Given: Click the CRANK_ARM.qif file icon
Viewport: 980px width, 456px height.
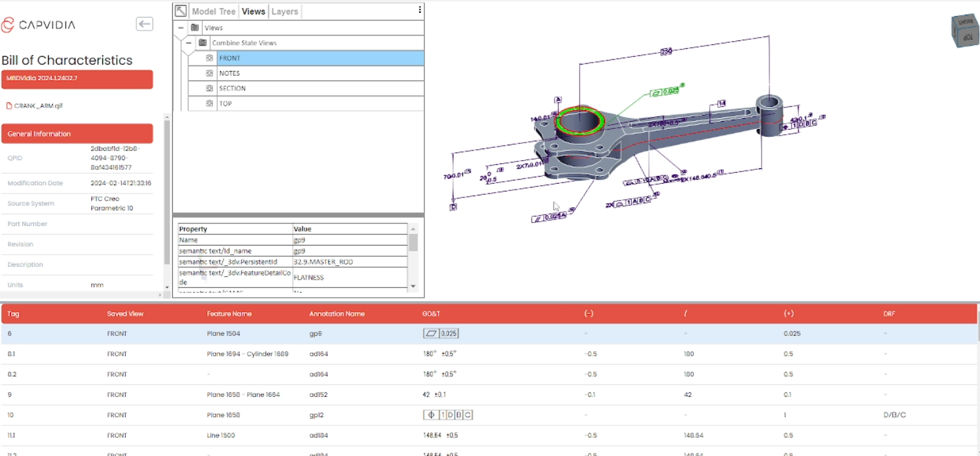Looking at the screenshot, I should point(9,106).
